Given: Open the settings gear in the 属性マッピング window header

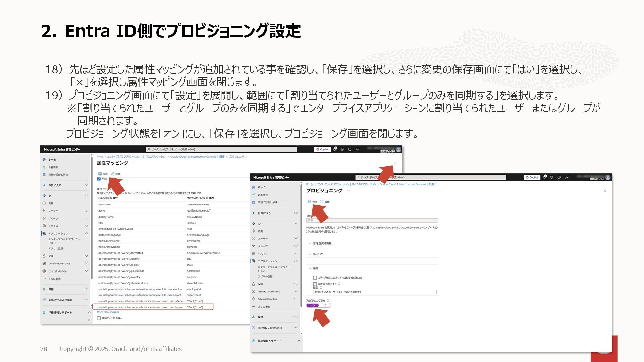Looking at the screenshot, I should pos(342,149).
